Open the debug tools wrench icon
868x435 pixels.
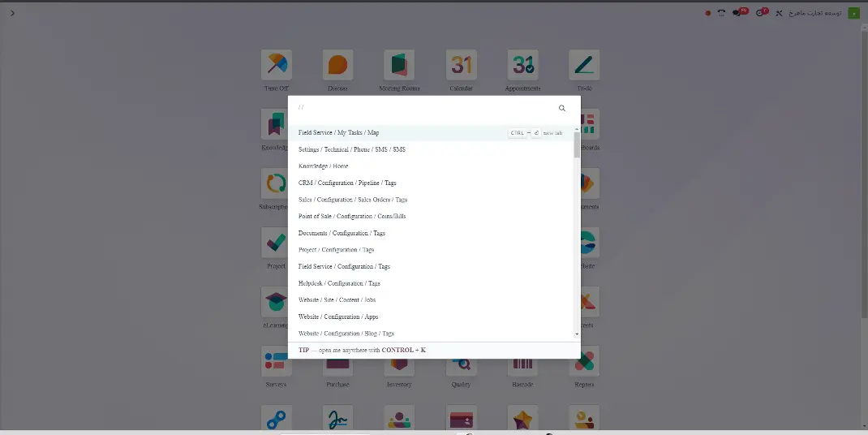pos(779,13)
